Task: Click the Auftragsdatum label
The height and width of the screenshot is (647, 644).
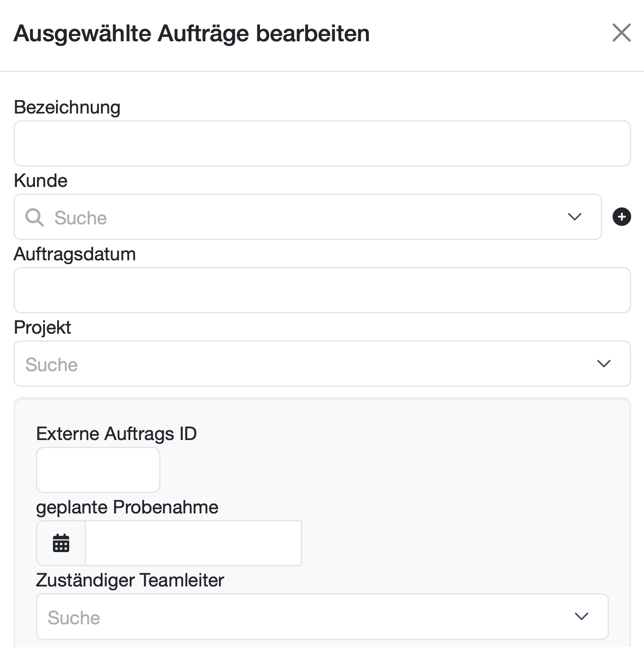Action: click(75, 254)
